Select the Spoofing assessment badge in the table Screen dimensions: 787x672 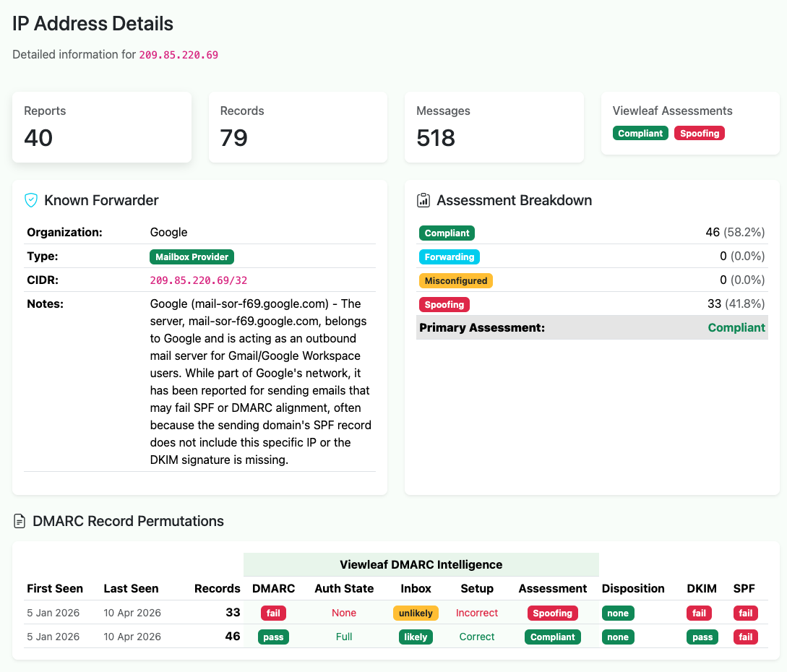[552, 613]
